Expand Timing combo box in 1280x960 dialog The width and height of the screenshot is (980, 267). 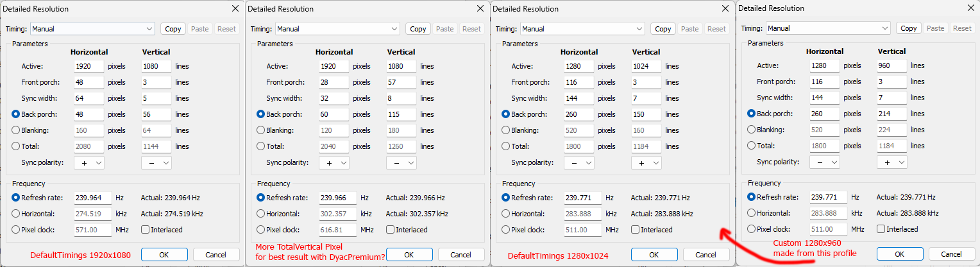pyautogui.click(x=828, y=28)
